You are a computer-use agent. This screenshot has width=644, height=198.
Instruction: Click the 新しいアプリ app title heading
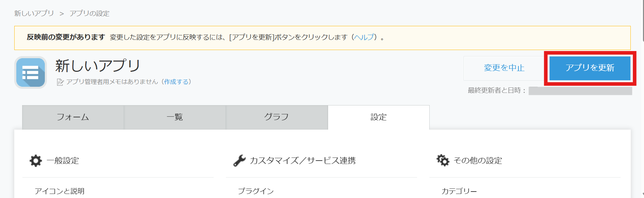[x=98, y=66]
